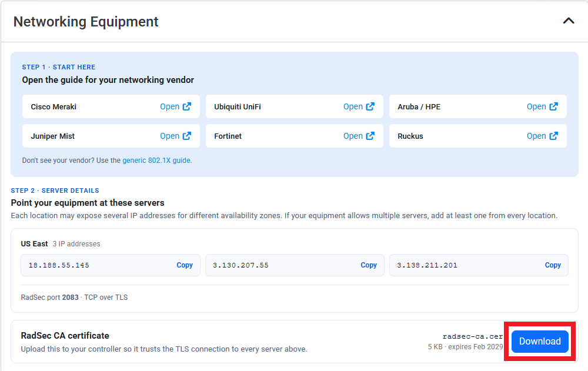Copy the IP address 3.130.207.55
Screen dimensions: 588x371
click(x=369, y=265)
